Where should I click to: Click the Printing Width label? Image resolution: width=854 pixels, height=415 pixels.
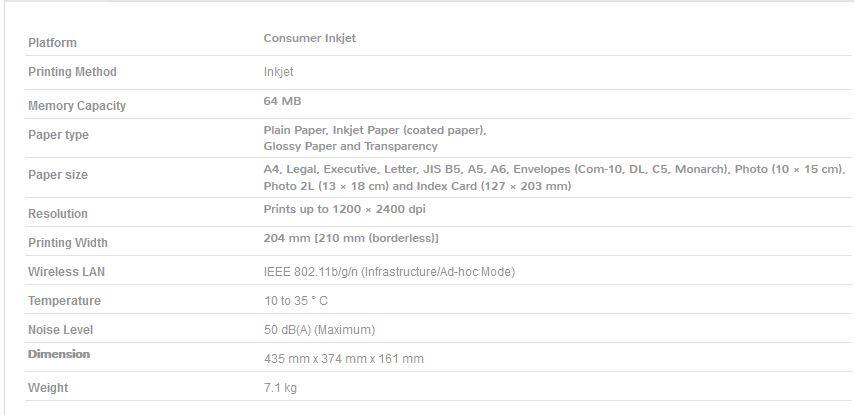point(68,243)
